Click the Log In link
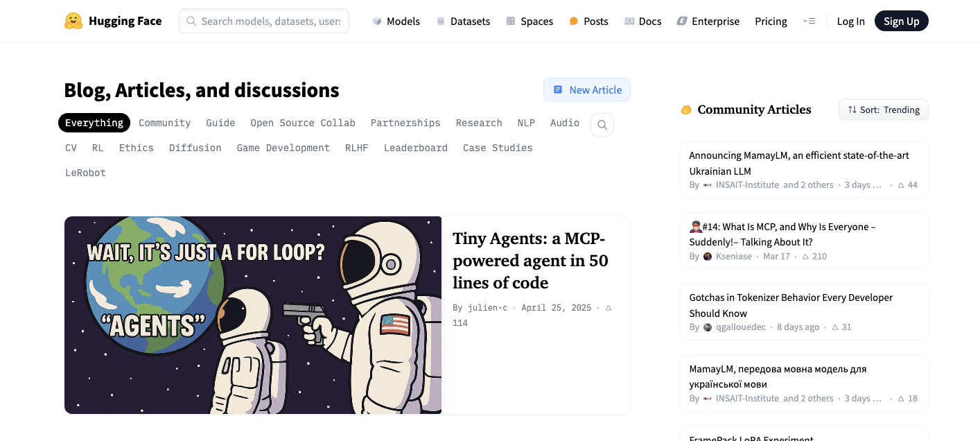Screen dimensions: 980x441 (x=850, y=21)
